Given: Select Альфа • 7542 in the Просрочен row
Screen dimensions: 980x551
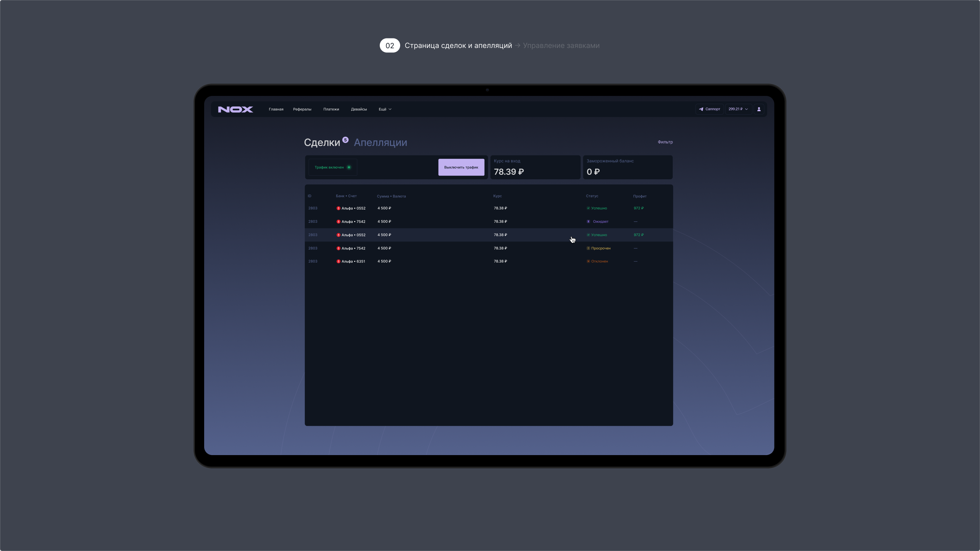Looking at the screenshot, I should [351, 248].
